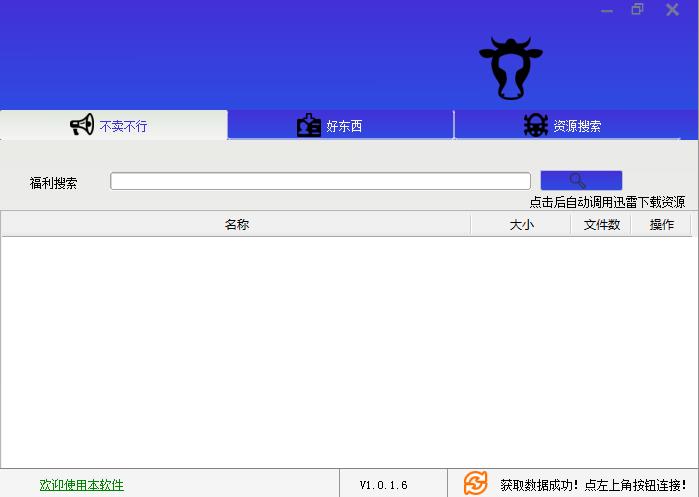Image resolution: width=699 pixels, height=497 pixels.
Task: Select the 资源搜索 tab
Action: 577,127
